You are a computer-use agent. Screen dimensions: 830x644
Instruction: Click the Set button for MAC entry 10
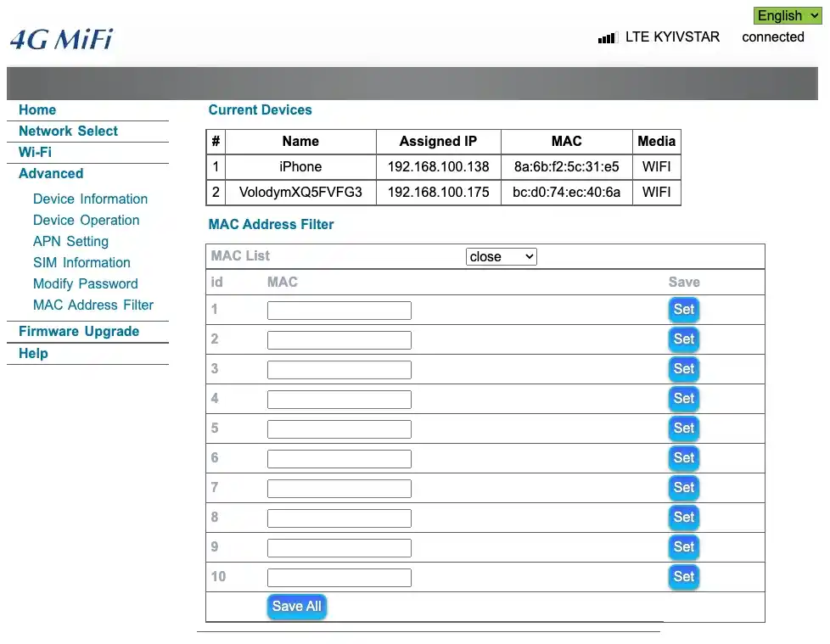[x=683, y=577]
